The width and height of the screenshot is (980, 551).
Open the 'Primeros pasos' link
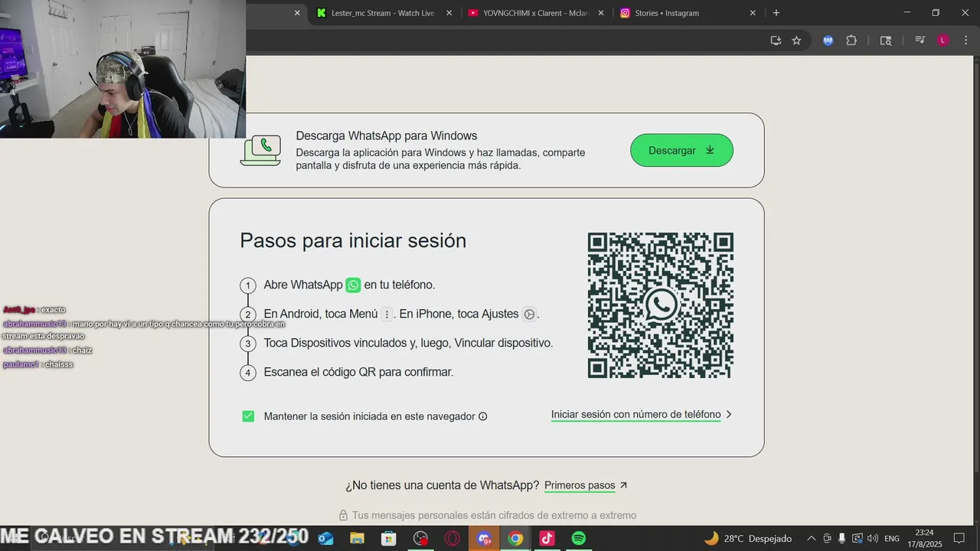tap(580, 485)
